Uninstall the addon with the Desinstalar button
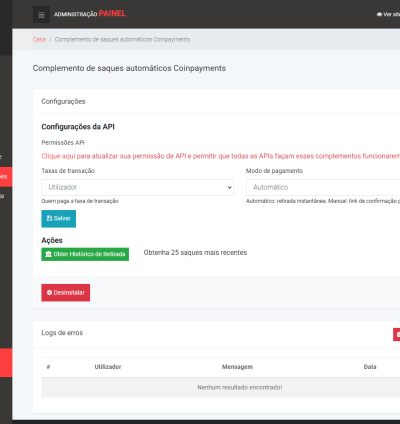The image size is (400, 424). 66,293
